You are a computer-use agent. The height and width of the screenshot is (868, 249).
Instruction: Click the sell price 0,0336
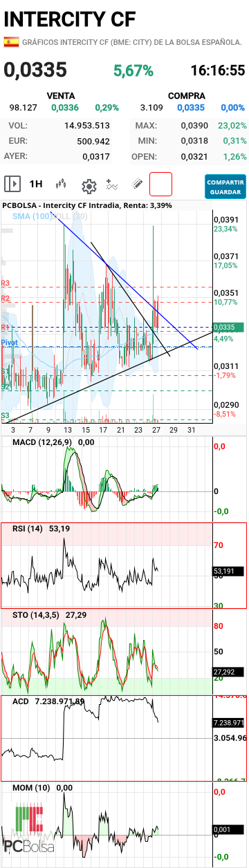[65, 108]
